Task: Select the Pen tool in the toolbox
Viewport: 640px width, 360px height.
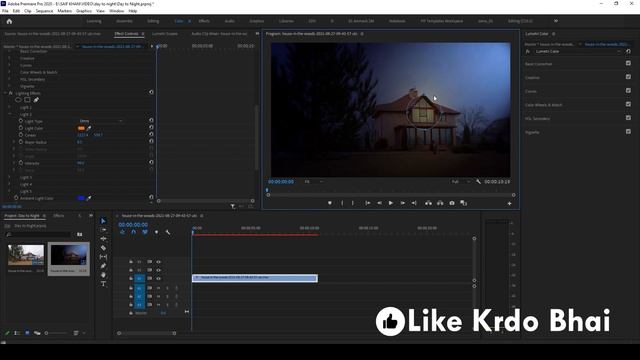Action: (x=103, y=266)
